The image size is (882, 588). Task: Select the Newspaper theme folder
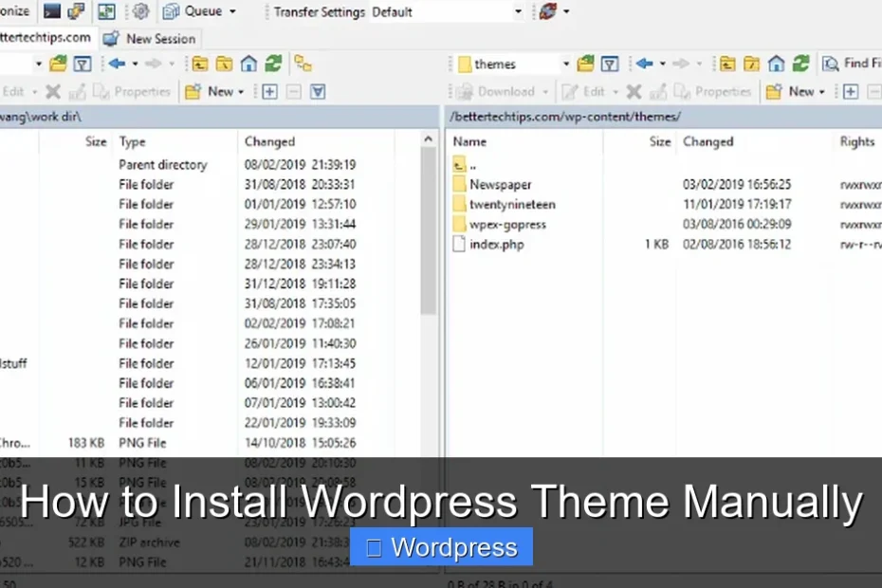[x=492, y=185]
